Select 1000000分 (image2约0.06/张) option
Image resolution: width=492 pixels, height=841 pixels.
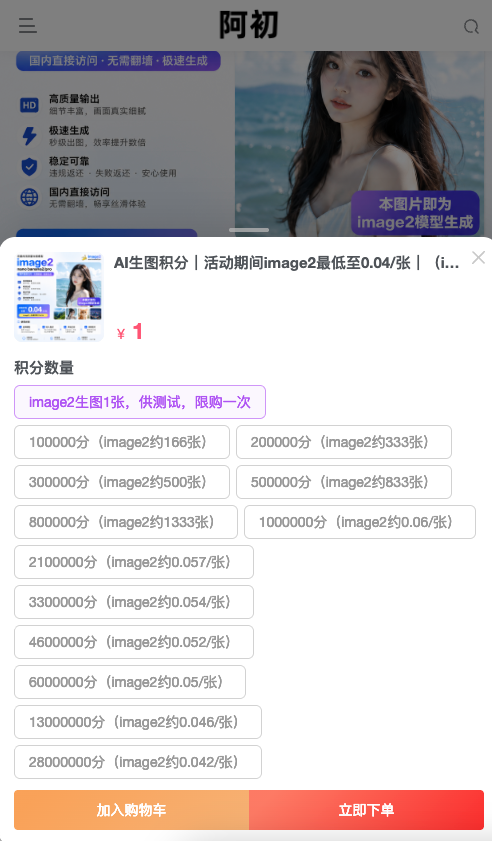point(360,522)
